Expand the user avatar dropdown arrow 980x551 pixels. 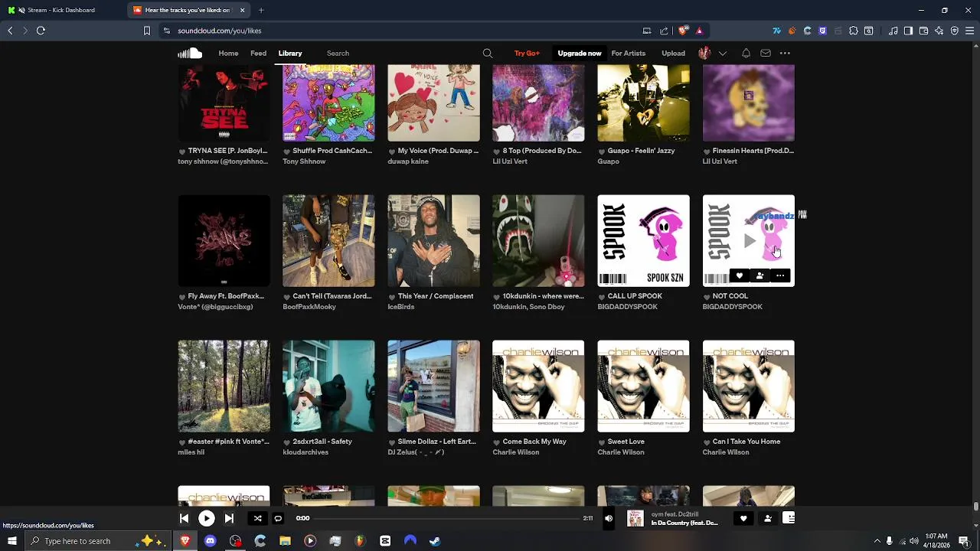[723, 53]
